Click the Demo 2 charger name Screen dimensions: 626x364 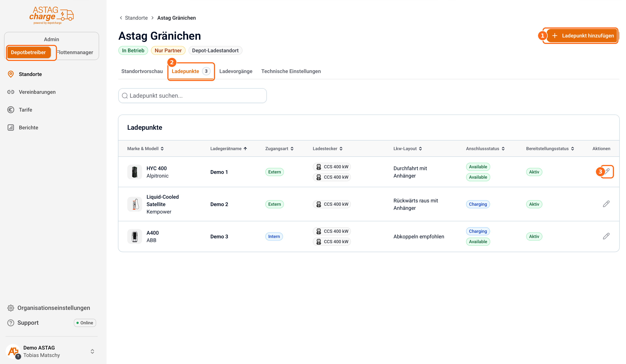pyautogui.click(x=219, y=204)
